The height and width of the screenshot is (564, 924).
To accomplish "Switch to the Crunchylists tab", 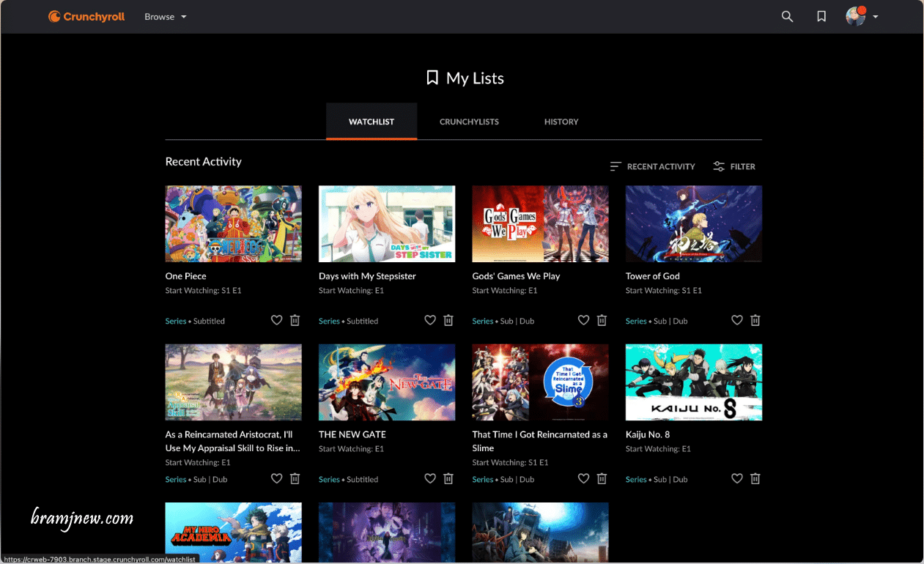I will tap(469, 122).
